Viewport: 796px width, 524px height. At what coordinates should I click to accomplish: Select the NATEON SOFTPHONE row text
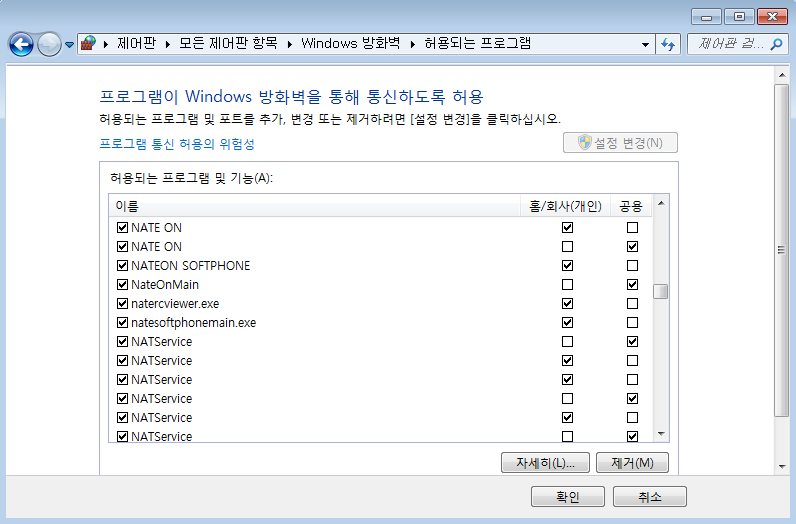190,266
